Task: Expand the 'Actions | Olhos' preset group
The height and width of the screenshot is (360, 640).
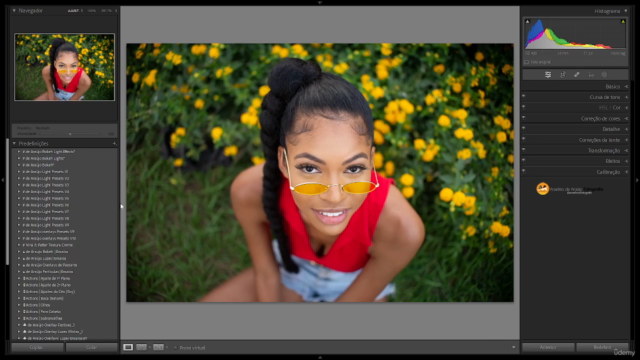Action: click(19, 305)
